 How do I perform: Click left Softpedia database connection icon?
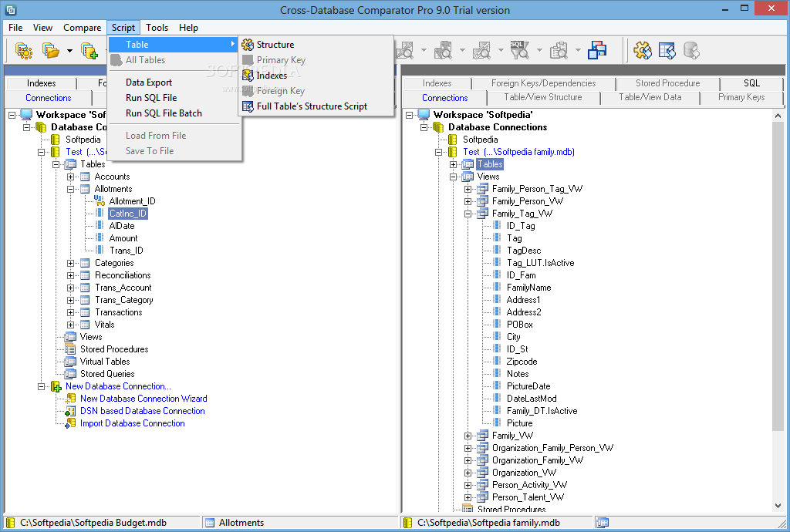tap(56, 140)
